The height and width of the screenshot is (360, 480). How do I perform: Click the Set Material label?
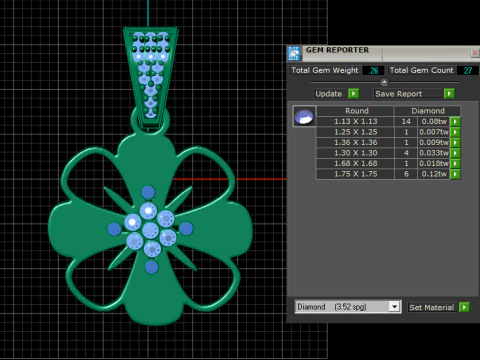coord(432,307)
